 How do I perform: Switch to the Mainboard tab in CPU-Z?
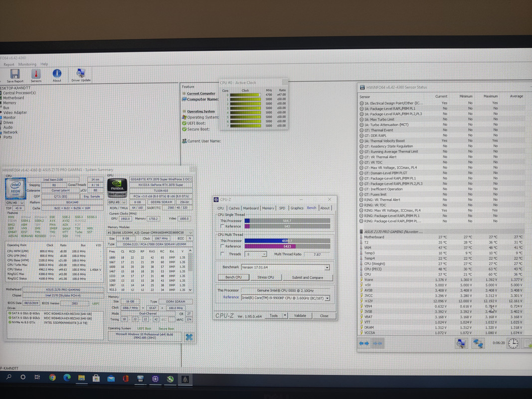[x=251, y=208]
